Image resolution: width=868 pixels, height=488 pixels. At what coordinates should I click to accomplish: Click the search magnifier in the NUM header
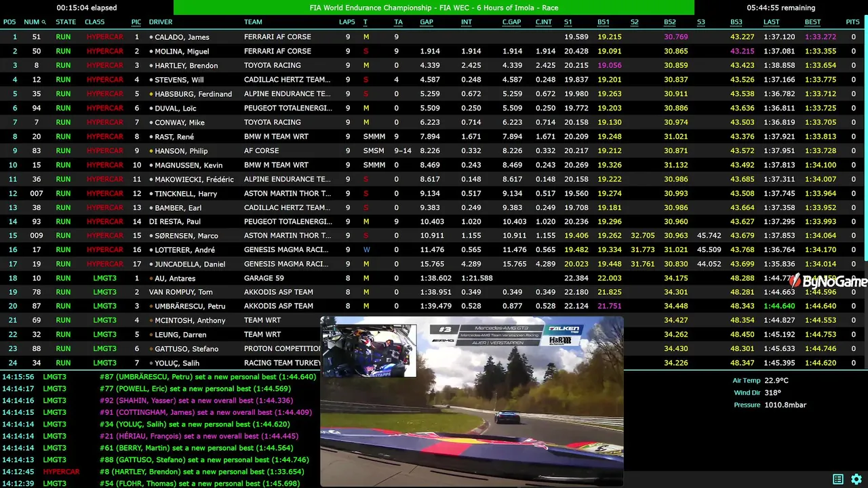click(44, 22)
